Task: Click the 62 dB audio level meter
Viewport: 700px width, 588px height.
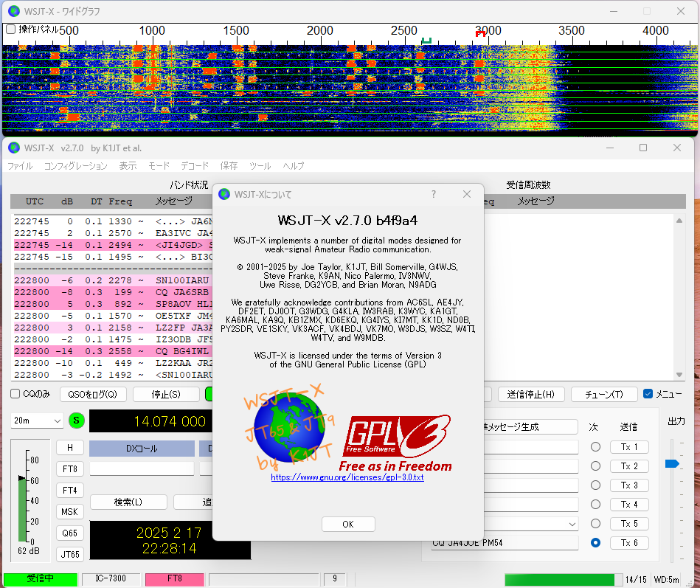Action: [30, 500]
